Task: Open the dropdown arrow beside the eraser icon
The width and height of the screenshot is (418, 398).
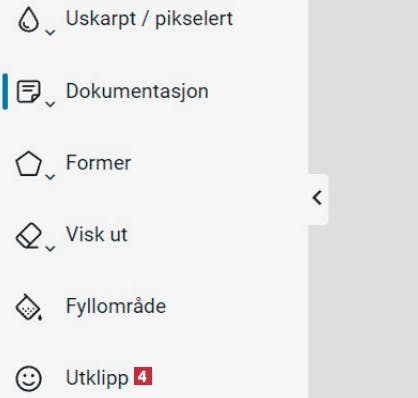Action: [x=50, y=248]
